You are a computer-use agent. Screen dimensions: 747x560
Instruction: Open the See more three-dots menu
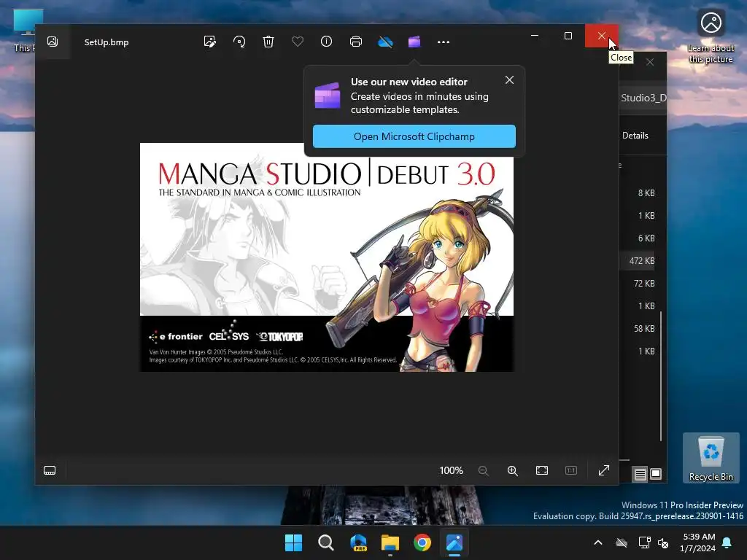[444, 42]
